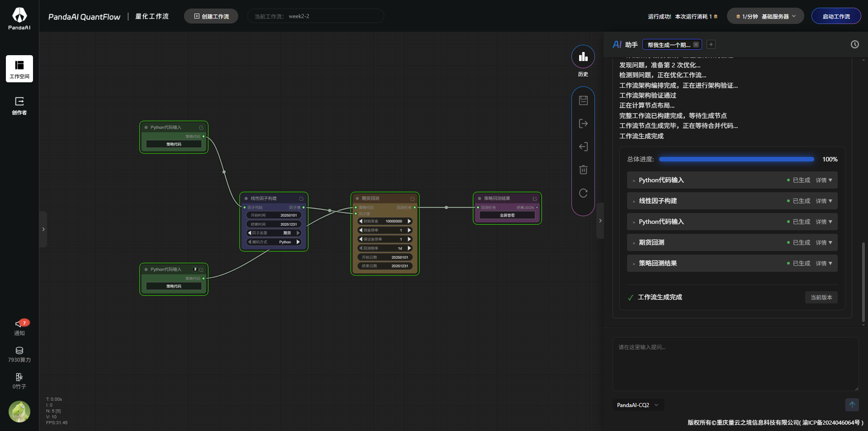The image size is (868, 431).
Task: Send message with the arrow up button
Action: [x=852, y=405]
